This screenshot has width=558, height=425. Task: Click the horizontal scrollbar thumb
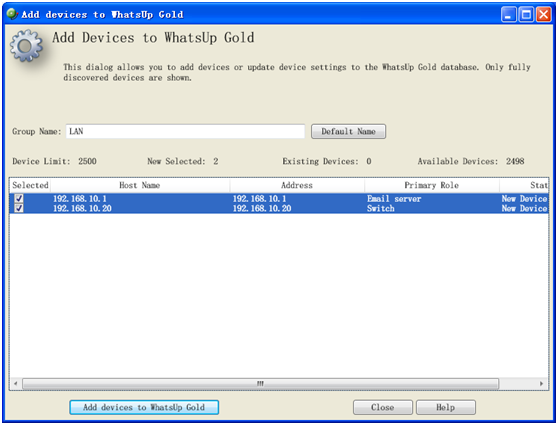260,384
